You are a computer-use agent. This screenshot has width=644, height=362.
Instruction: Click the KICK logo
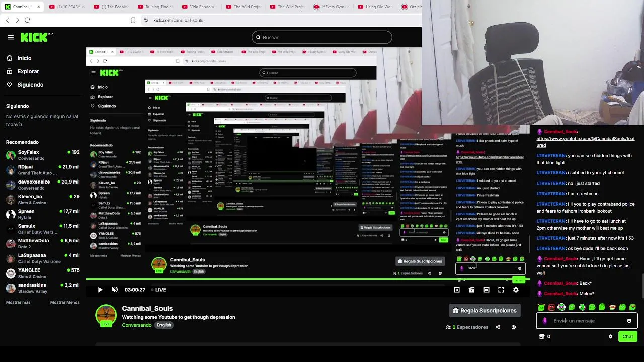click(x=36, y=37)
